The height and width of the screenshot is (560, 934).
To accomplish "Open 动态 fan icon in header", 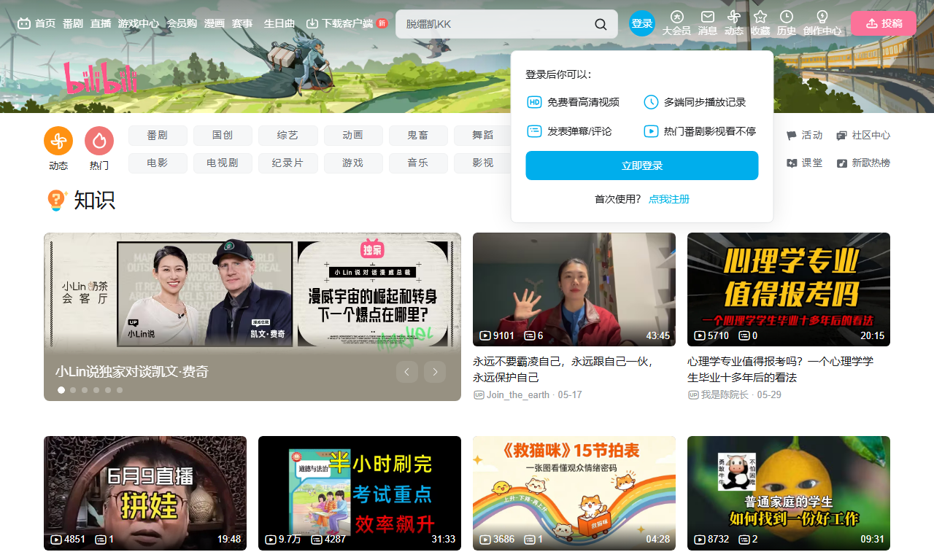I will pyautogui.click(x=734, y=23).
